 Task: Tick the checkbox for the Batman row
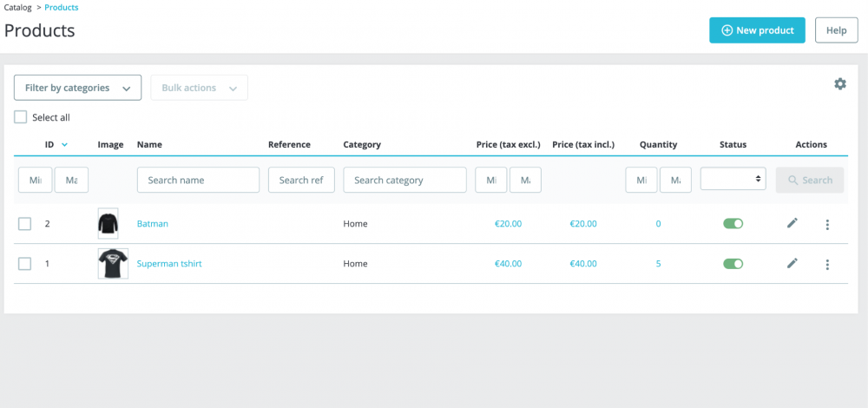point(25,224)
